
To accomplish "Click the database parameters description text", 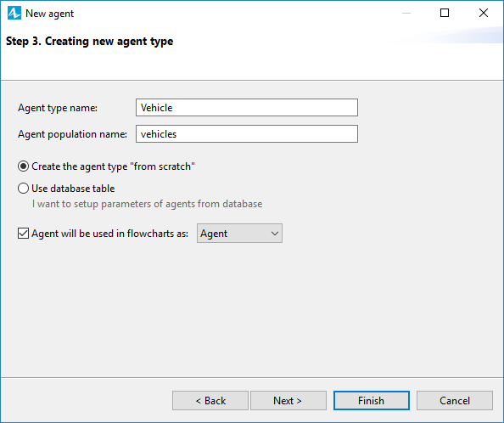I will (x=148, y=204).
